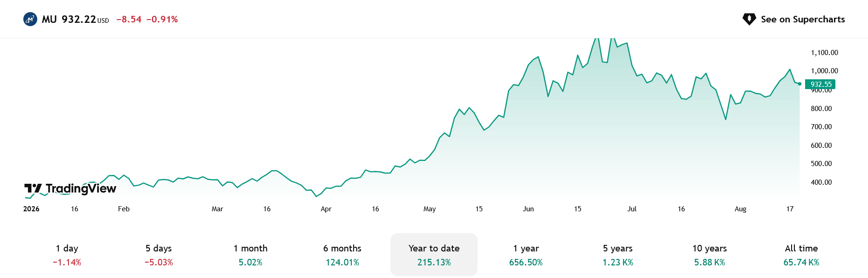Select the 1 day range tab

pyautogui.click(x=67, y=255)
